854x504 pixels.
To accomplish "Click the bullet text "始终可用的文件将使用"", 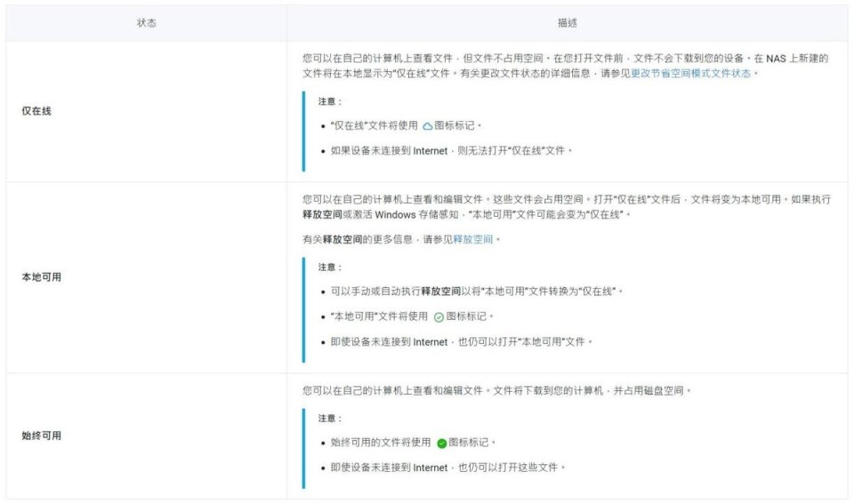I will pyautogui.click(x=381, y=442).
